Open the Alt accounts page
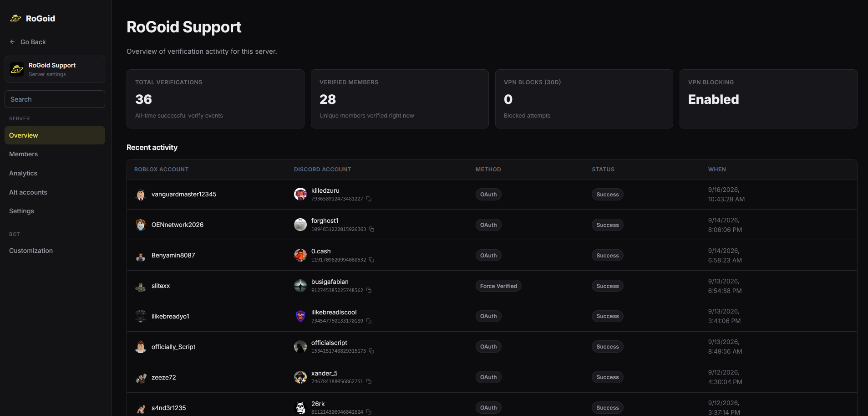The width and height of the screenshot is (868, 416). click(55, 192)
